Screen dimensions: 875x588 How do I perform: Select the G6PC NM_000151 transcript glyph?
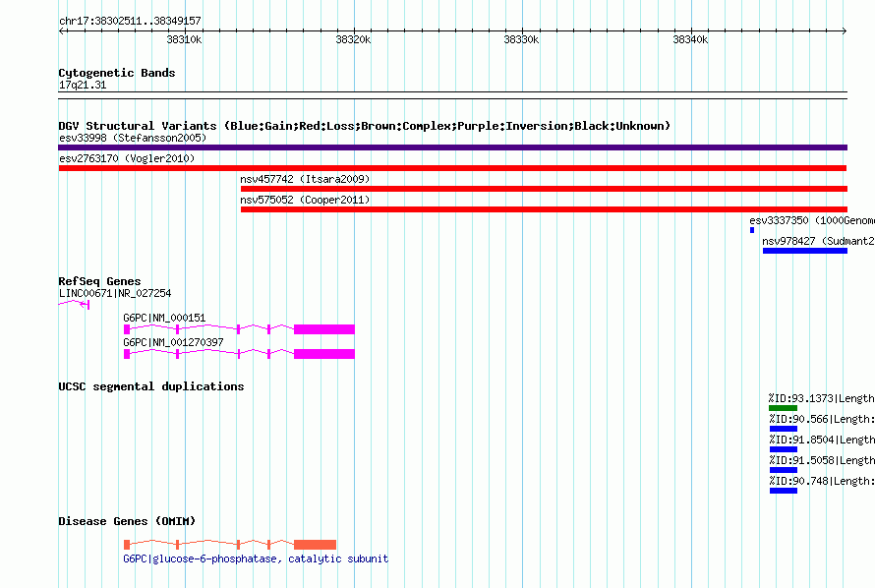(239, 329)
